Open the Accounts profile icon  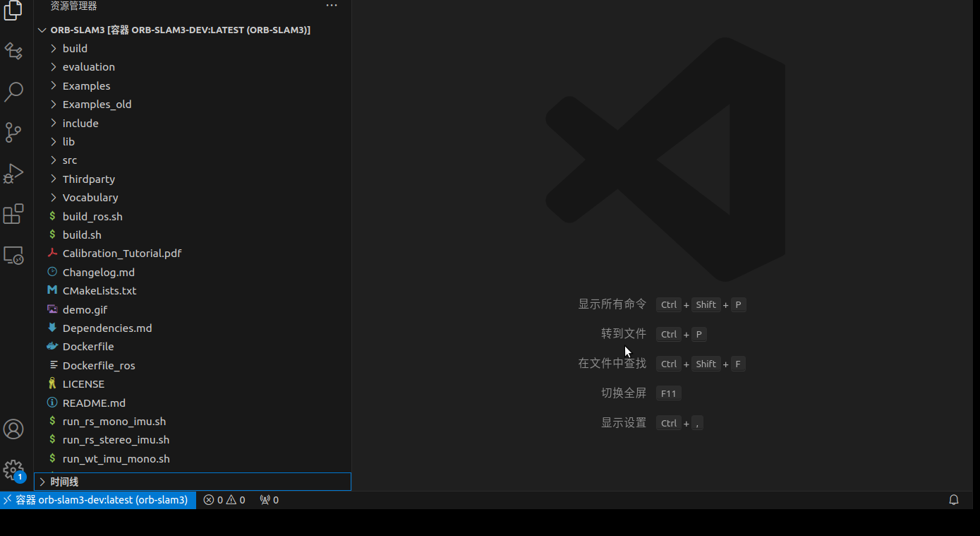coord(13,429)
